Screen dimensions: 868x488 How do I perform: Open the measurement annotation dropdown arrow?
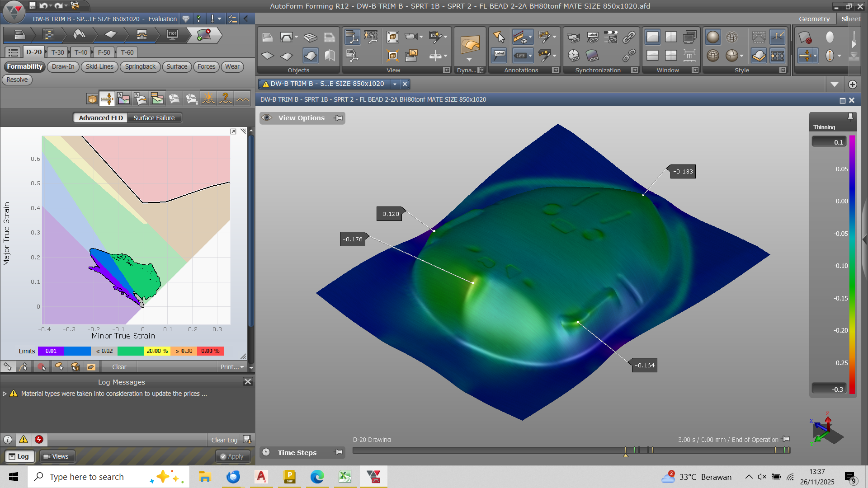point(530,37)
